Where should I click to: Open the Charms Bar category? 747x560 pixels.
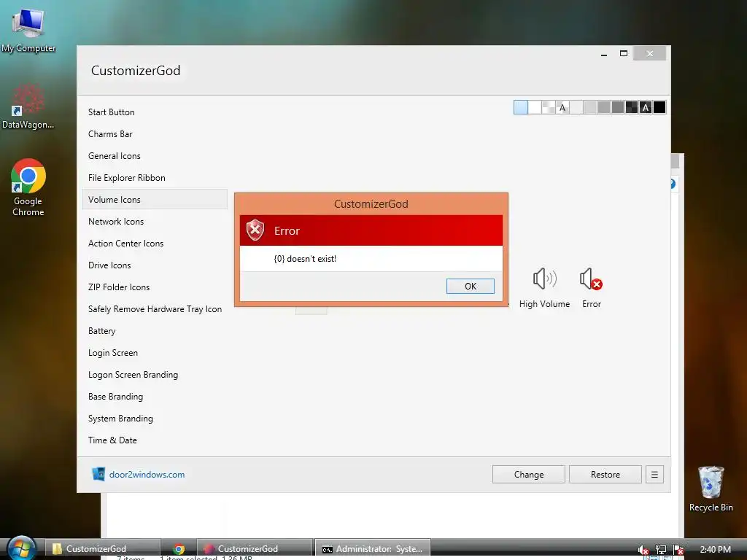[x=110, y=134]
